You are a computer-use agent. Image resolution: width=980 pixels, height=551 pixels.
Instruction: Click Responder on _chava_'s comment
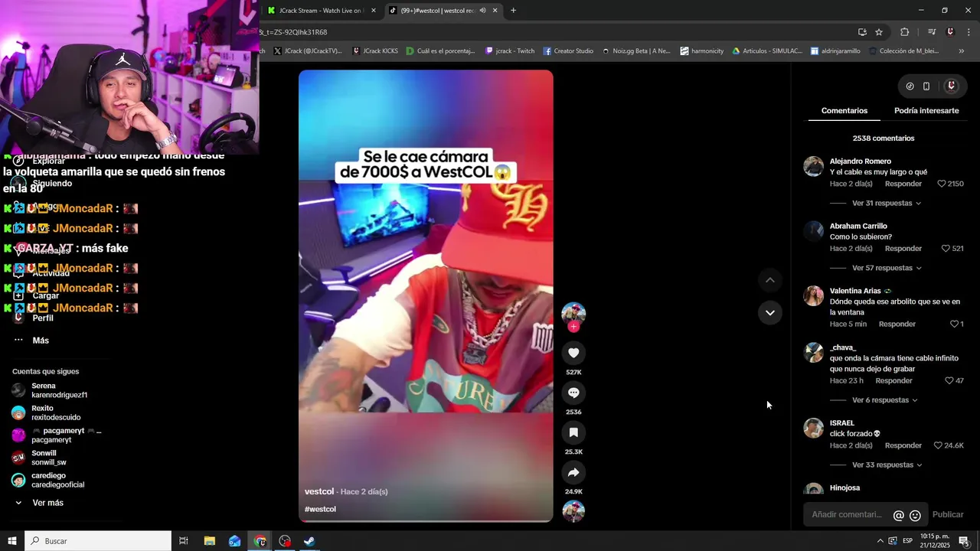[x=893, y=380]
